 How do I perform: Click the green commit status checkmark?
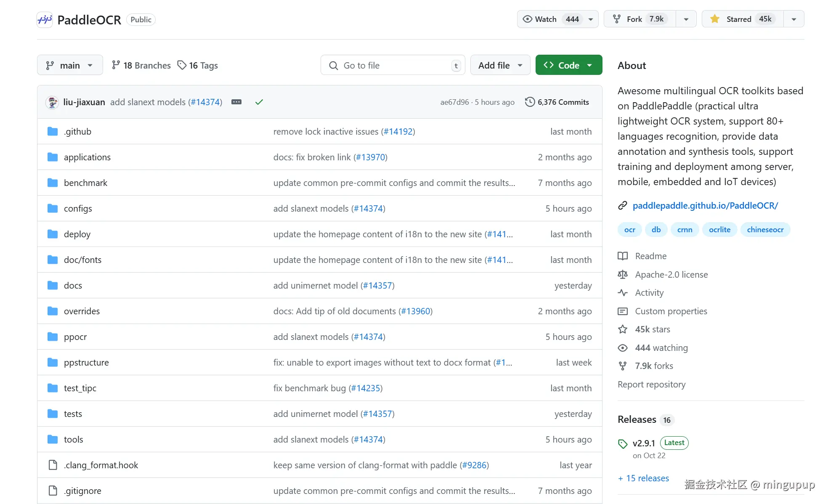coord(259,102)
